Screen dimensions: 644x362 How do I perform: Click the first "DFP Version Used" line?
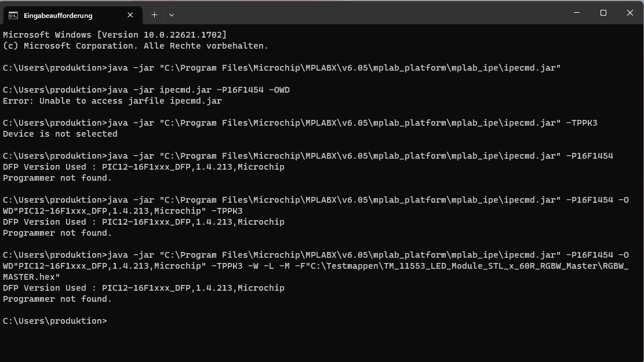pyautogui.click(x=143, y=167)
